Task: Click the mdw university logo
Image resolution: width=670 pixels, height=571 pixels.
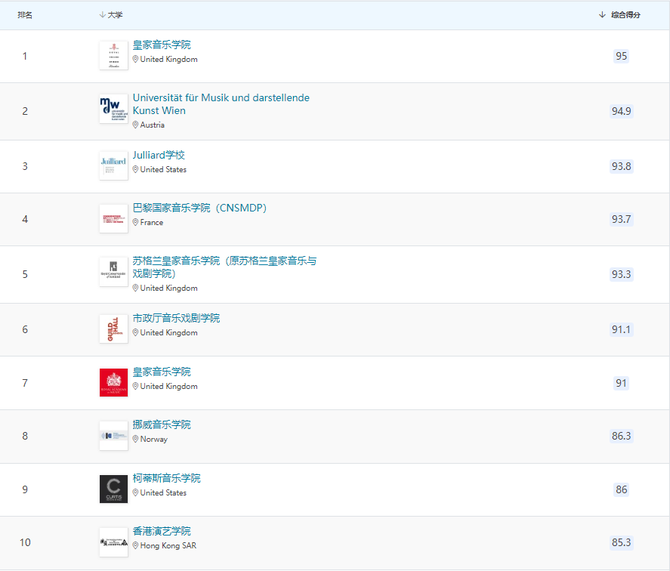Action: click(114, 109)
